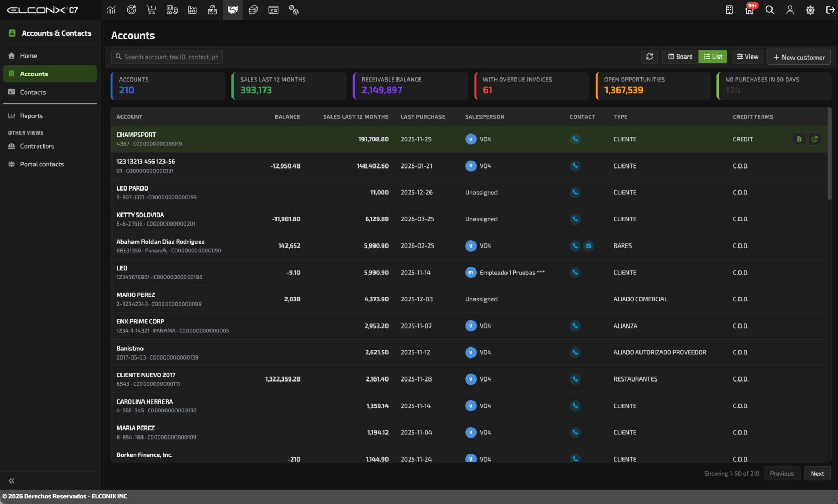Click the refresh accounts list button
Viewport: 838px width, 504px height.
click(x=649, y=57)
